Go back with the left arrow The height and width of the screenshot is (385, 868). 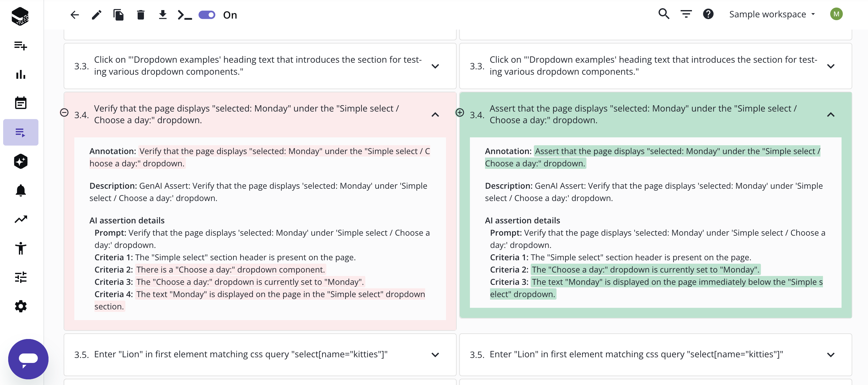point(74,15)
